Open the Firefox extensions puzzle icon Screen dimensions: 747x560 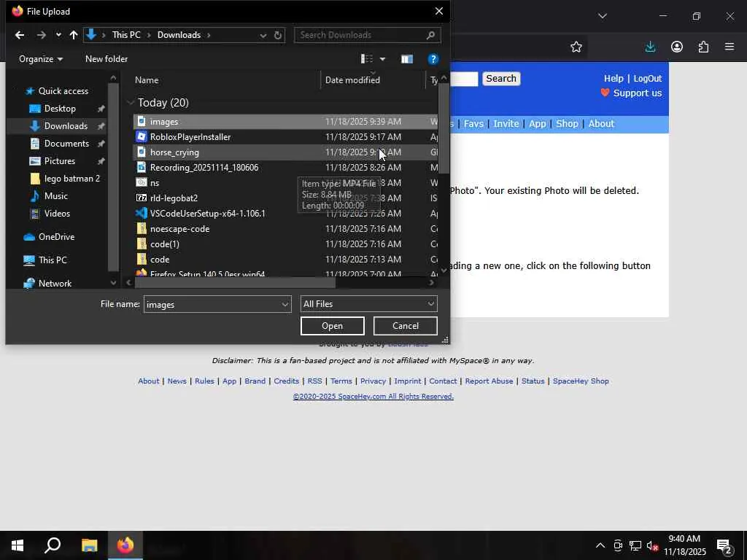coord(703,47)
